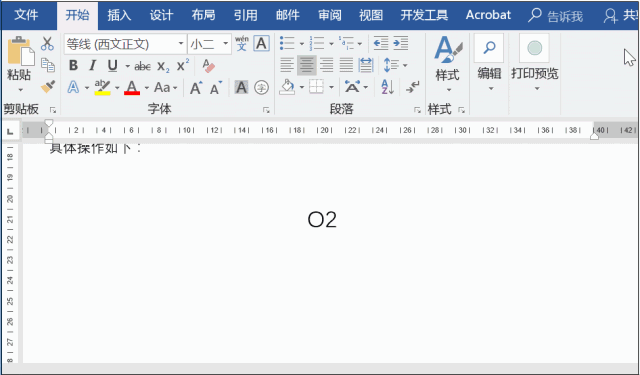Sort text A to Z

[387, 87]
